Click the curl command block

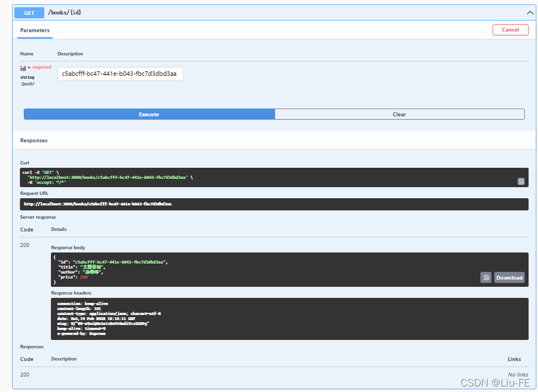click(274, 178)
